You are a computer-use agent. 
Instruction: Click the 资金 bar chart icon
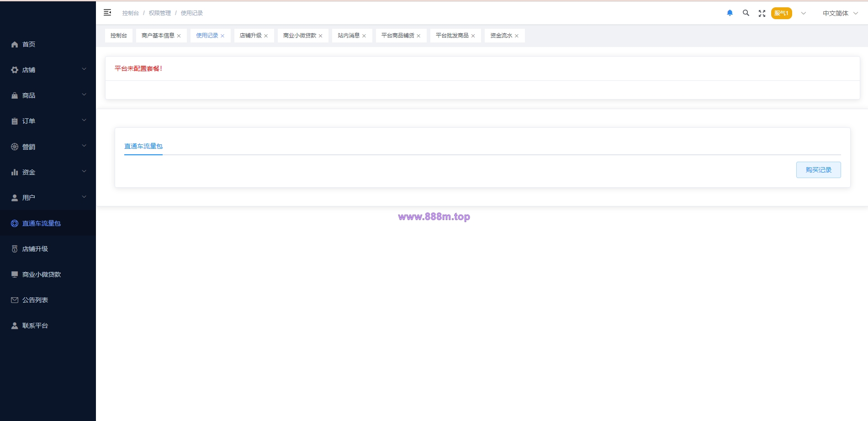pyautogui.click(x=15, y=172)
